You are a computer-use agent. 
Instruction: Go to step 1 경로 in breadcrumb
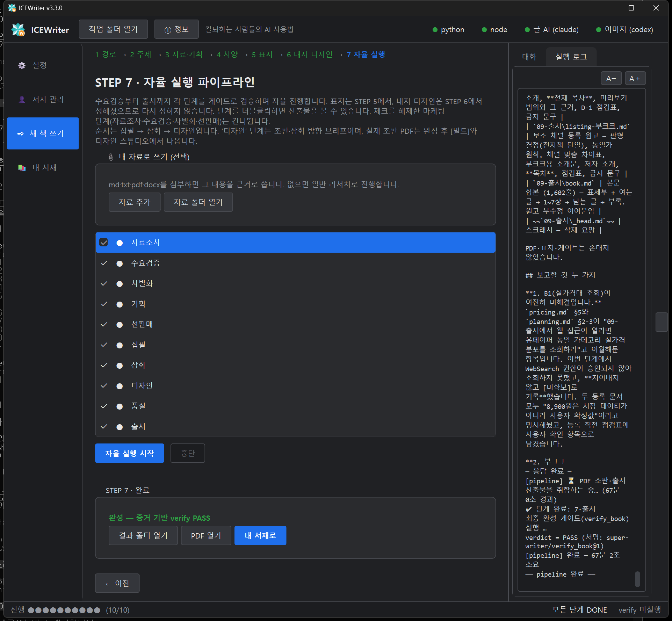(106, 55)
